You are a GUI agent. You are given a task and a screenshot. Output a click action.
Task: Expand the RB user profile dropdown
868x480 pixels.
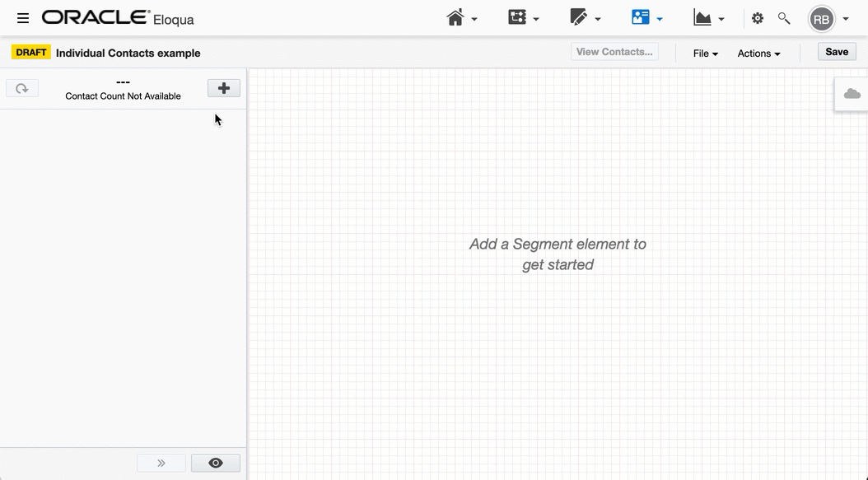click(846, 19)
